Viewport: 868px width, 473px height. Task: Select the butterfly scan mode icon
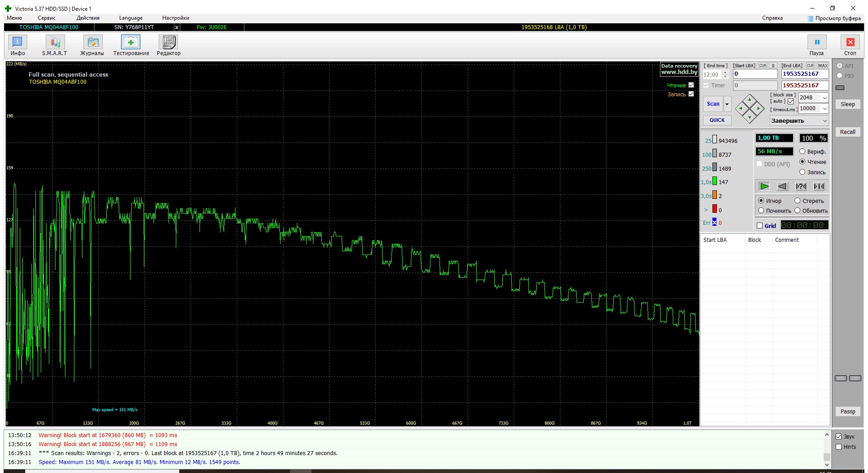coord(819,186)
